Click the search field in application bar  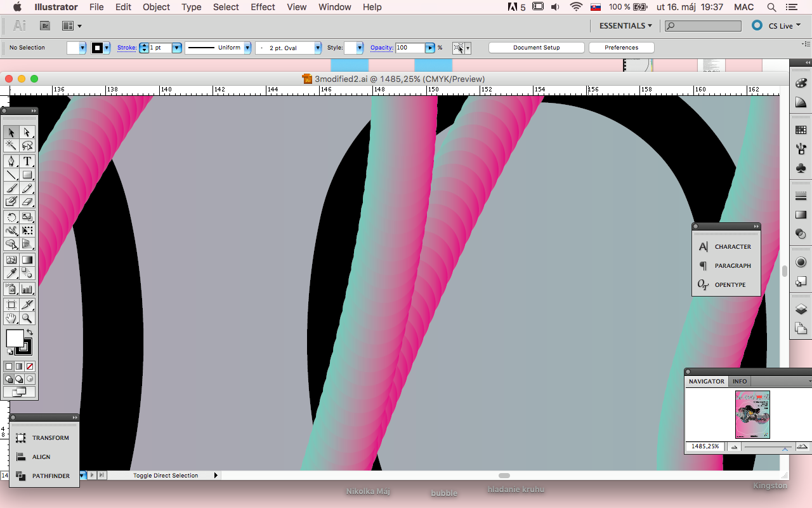pyautogui.click(x=703, y=26)
